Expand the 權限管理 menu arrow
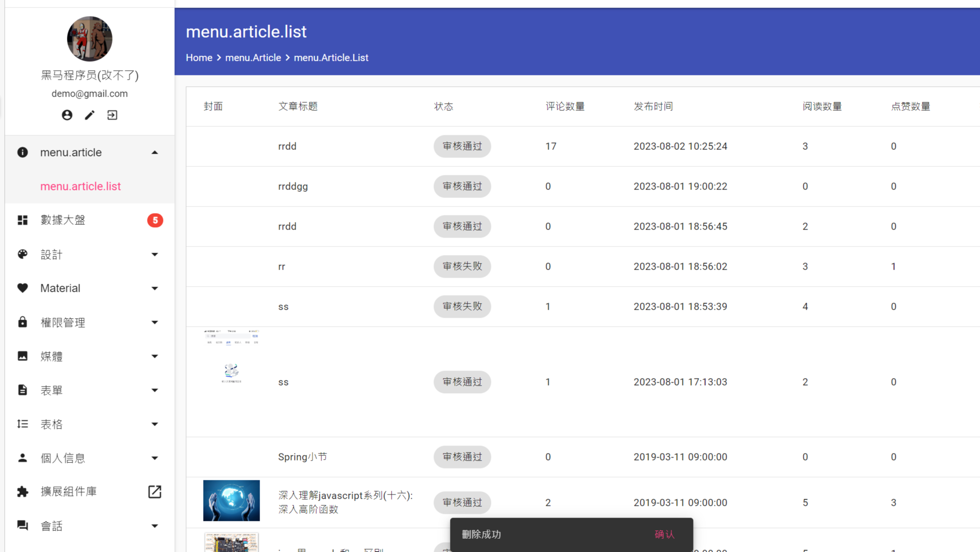980x552 pixels. [155, 322]
